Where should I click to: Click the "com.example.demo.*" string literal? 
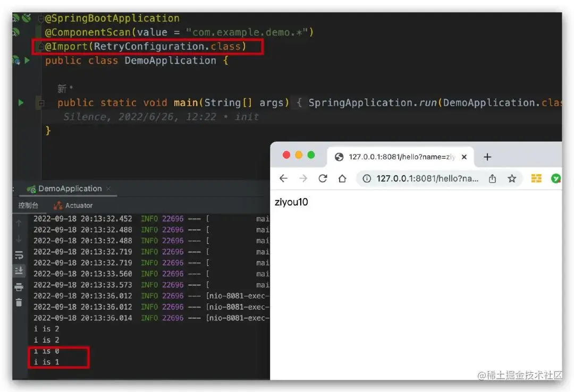point(247,32)
